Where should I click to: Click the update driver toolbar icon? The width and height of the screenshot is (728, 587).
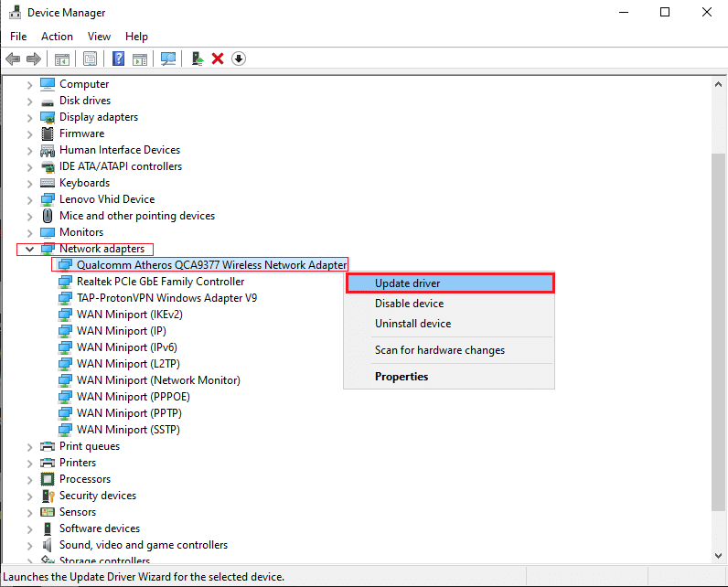click(197, 59)
